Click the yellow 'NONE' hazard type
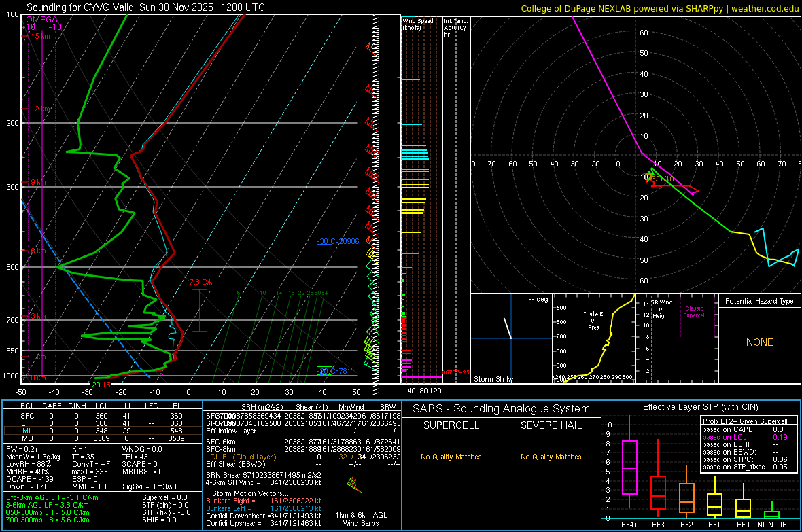 pos(759,342)
